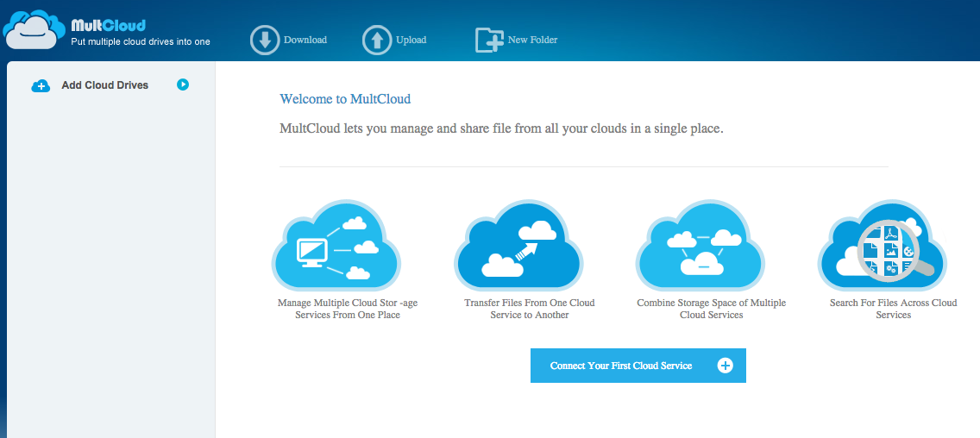The image size is (980, 438).
Task: Click the Download circle arrow icon
Action: pos(265,40)
